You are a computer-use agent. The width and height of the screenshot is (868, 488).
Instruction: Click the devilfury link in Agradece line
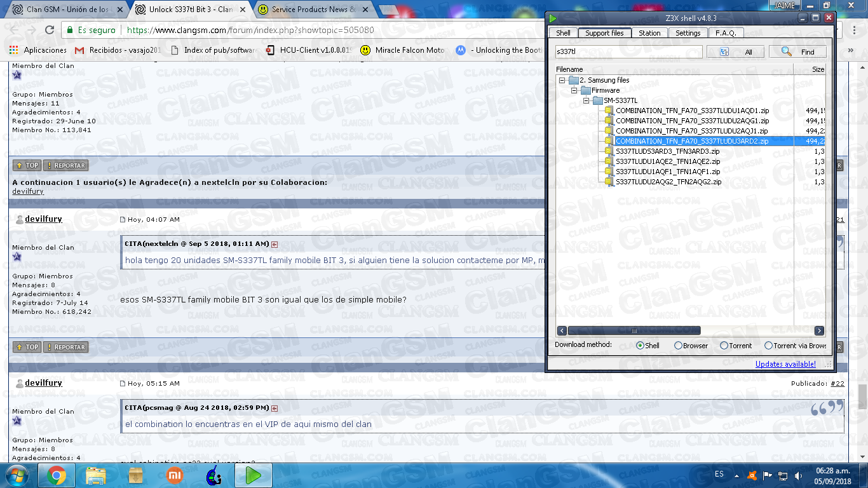click(x=28, y=191)
